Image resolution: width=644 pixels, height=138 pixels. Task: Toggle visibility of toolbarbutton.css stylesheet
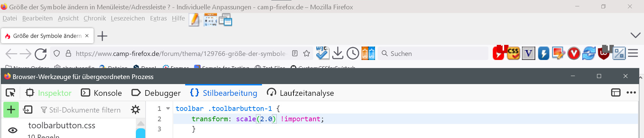(13, 130)
